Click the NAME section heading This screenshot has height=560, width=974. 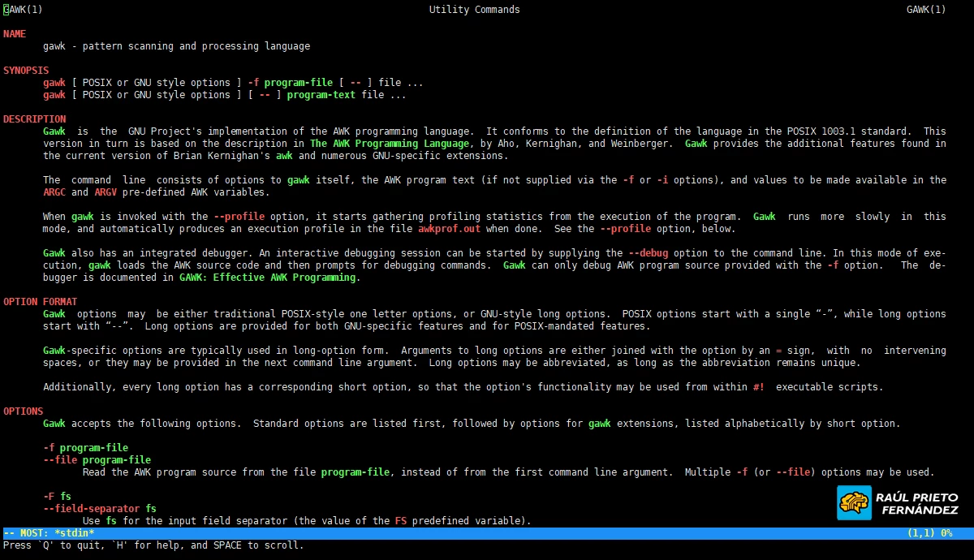[x=15, y=34]
